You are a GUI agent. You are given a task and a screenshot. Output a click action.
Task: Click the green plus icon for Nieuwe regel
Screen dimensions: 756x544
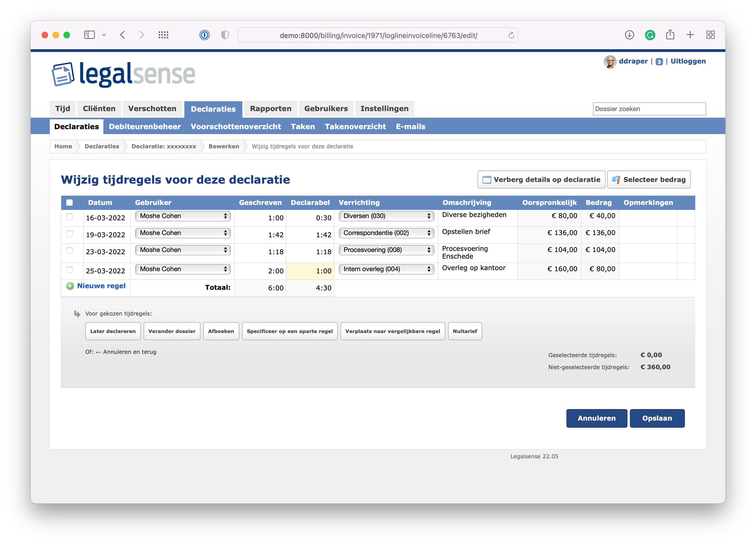point(70,286)
